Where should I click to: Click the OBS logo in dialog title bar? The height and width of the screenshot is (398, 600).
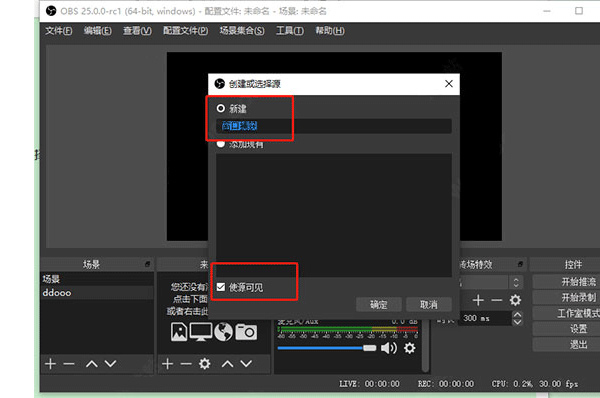pyautogui.click(x=220, y=83)
